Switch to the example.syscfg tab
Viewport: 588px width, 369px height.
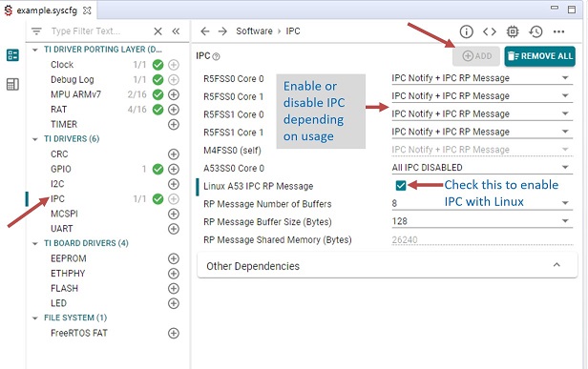tap(47, 10)
